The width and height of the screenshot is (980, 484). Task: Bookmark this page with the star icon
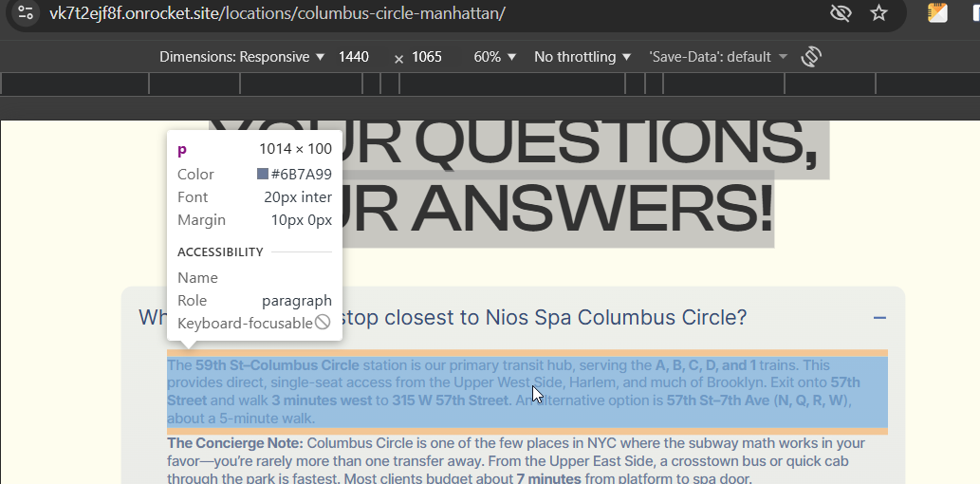[x=878, y=12]
